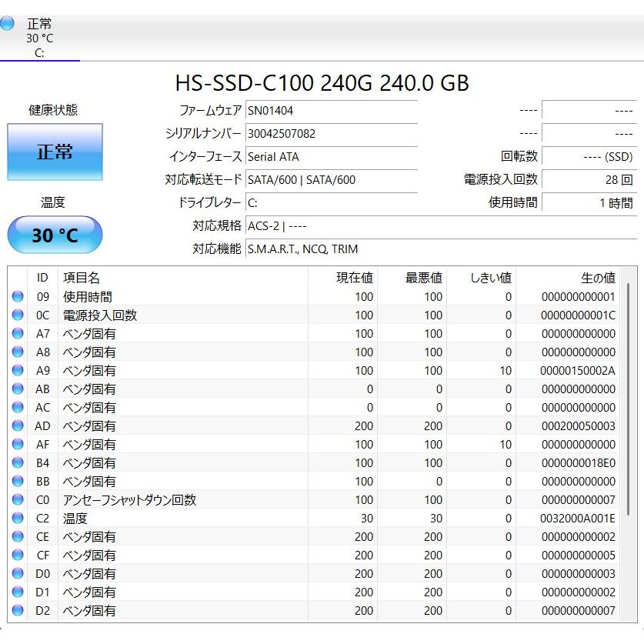Click status icon for row 09 使用時間
The height and width of the screenshot is (644, 644).
[x=18, y=296]
